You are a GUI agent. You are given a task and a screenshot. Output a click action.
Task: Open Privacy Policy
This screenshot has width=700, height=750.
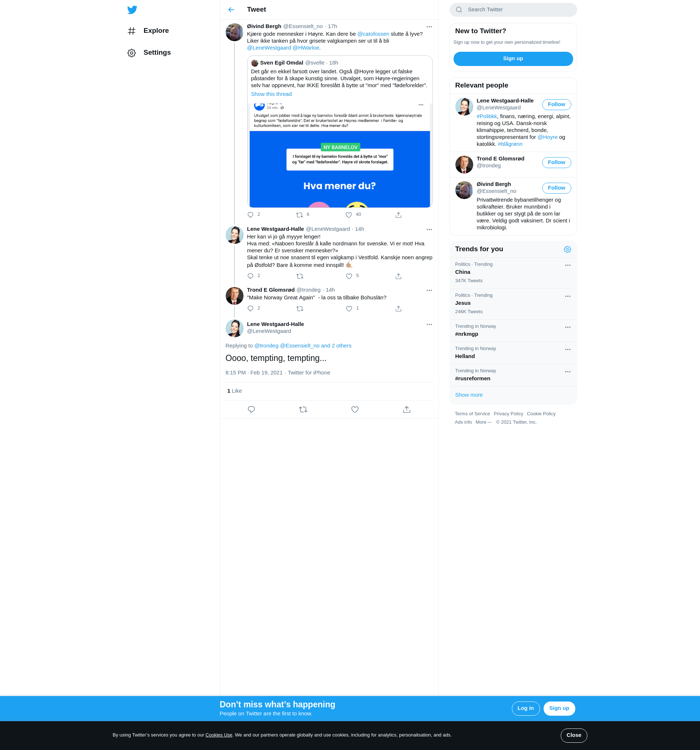[x=508, y=414]
